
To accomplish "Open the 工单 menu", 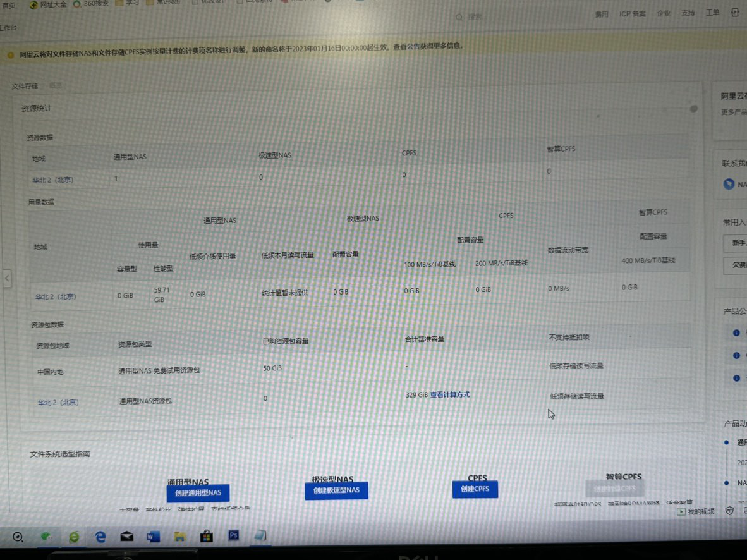I will pyautogui.click(x=713, y=13).
